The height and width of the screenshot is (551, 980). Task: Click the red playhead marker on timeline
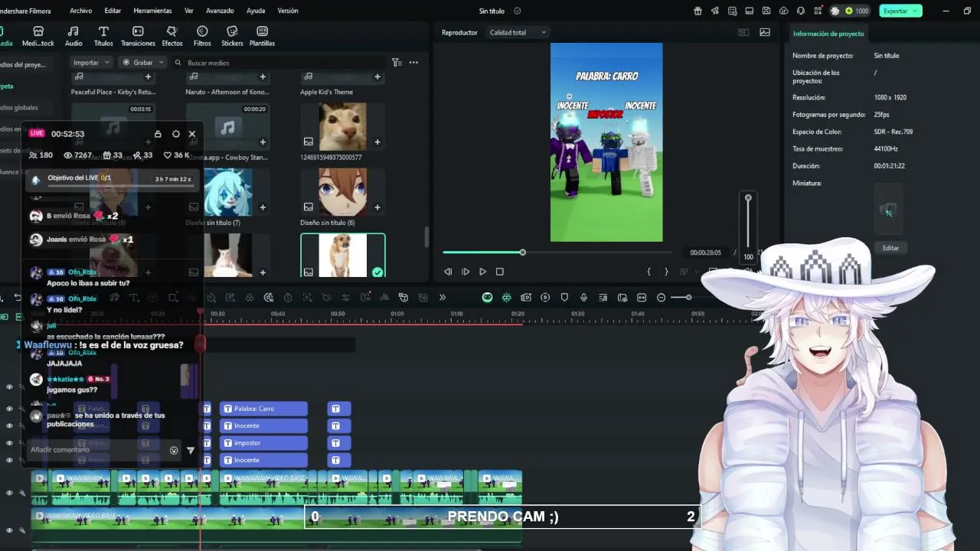coord(201,312)
